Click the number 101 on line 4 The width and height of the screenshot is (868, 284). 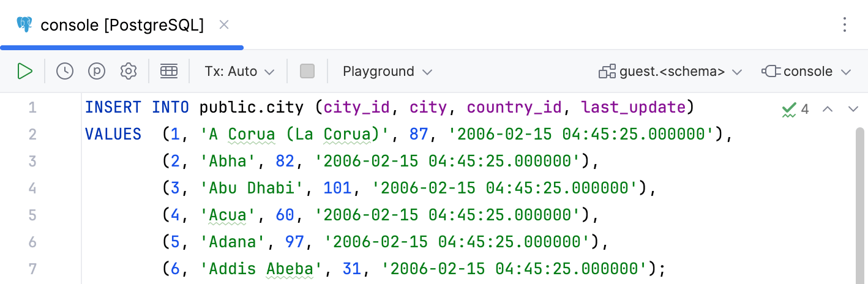pyautogui.click(x=338, y=188)
